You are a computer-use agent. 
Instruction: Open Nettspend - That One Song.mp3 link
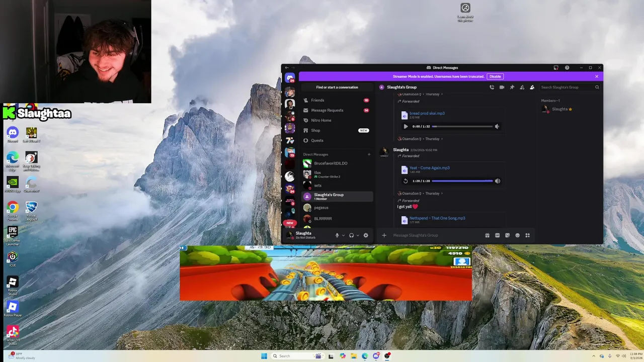point(437,218)
